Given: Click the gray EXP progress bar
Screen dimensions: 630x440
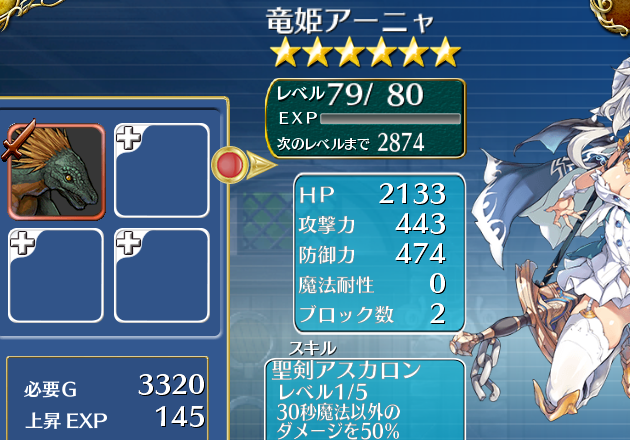Looking at the screenshot, I should pyautogui.click(x=391, y=119).
